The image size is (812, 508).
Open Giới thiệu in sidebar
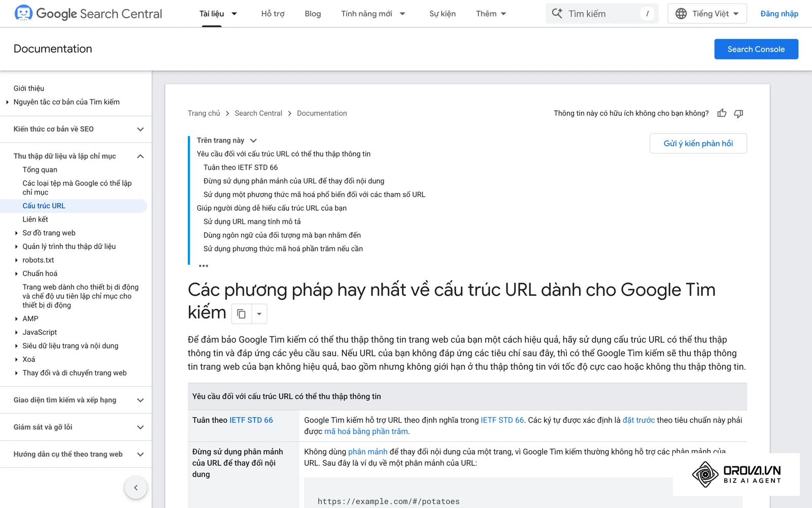[x=29, y=88]
